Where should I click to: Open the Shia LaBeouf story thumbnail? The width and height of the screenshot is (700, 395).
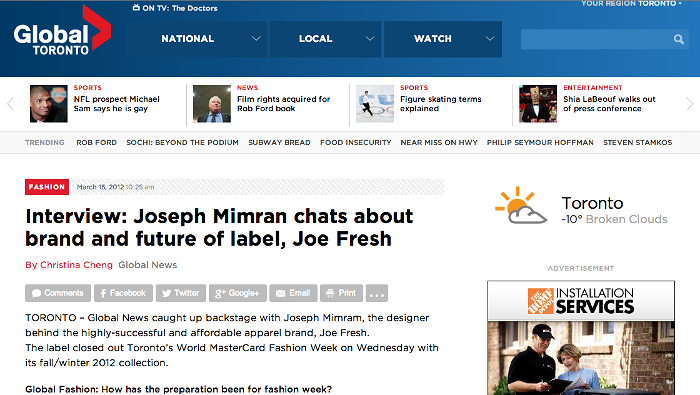coord(538,104)
